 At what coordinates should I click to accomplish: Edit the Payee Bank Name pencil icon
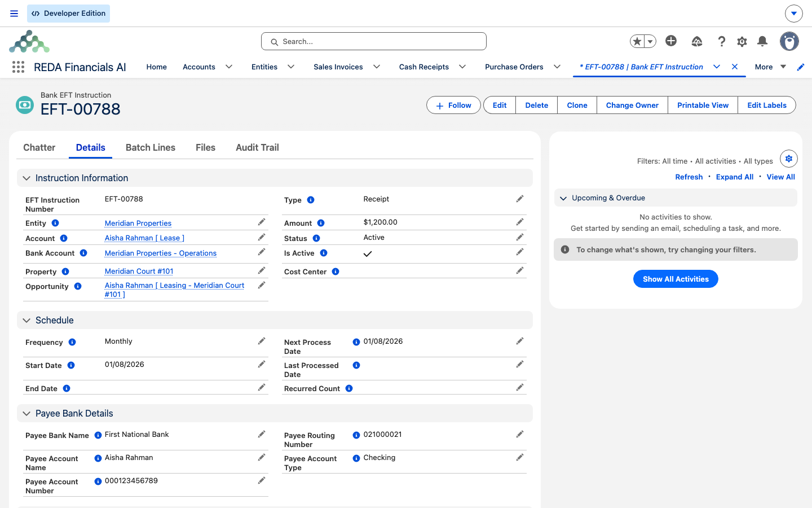pyautogui.click(x=262, y=434)
